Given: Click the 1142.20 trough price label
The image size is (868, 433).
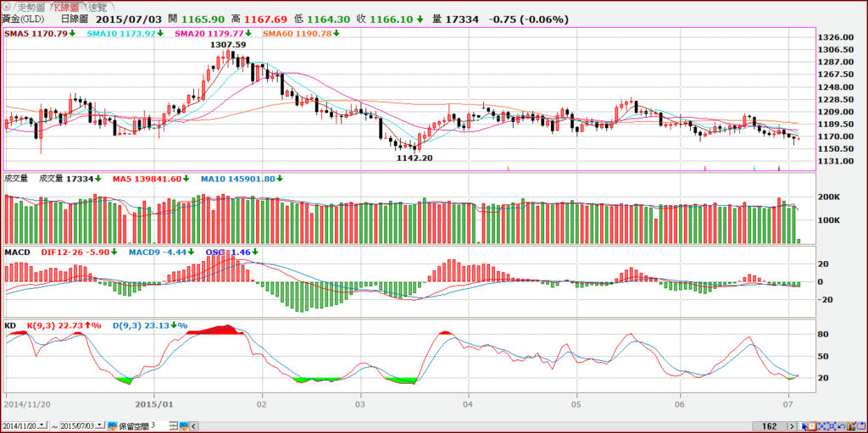Looking at the screenshot, I should click(415, 158).
